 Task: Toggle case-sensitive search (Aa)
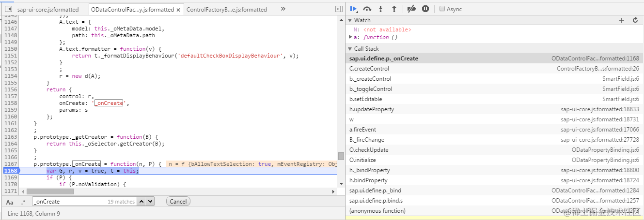[10, 202]
